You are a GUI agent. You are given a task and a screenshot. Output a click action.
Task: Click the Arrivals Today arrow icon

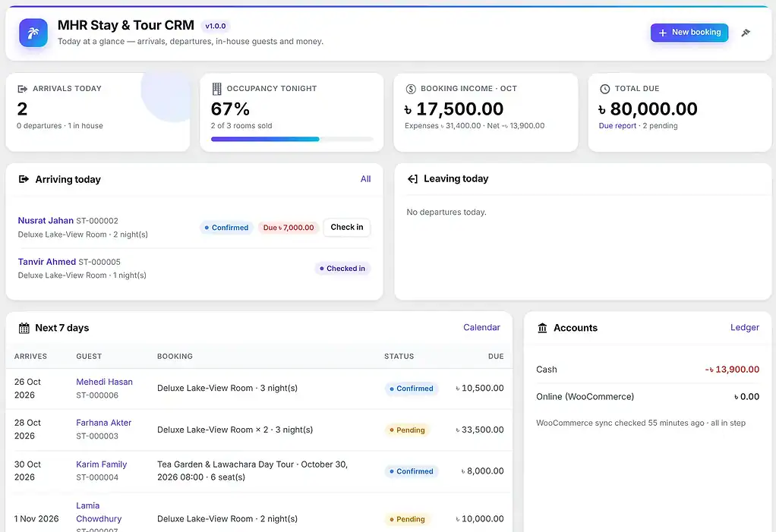click(22, 89)
